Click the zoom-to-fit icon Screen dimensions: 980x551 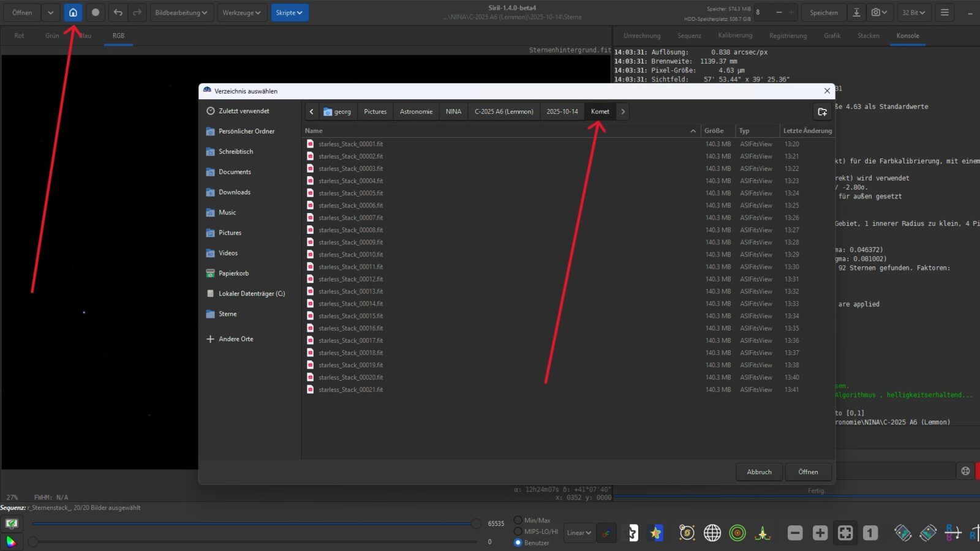pos(845,533)
